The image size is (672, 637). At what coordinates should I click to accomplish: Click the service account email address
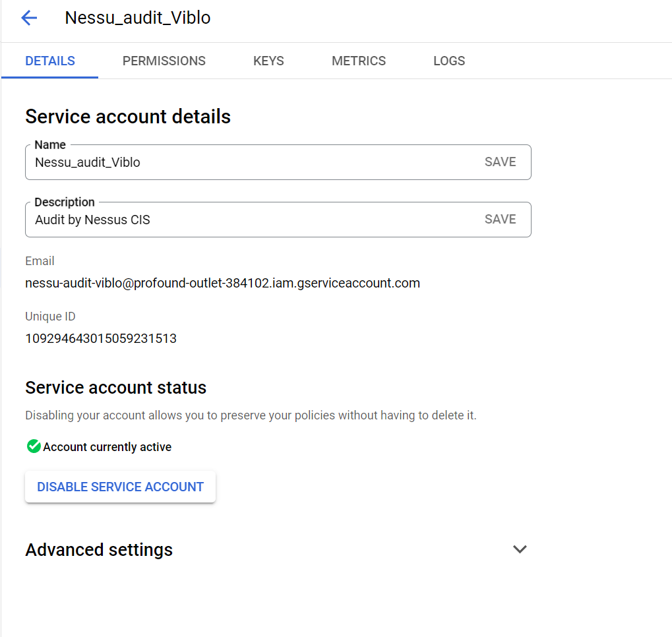pos(222,283)
